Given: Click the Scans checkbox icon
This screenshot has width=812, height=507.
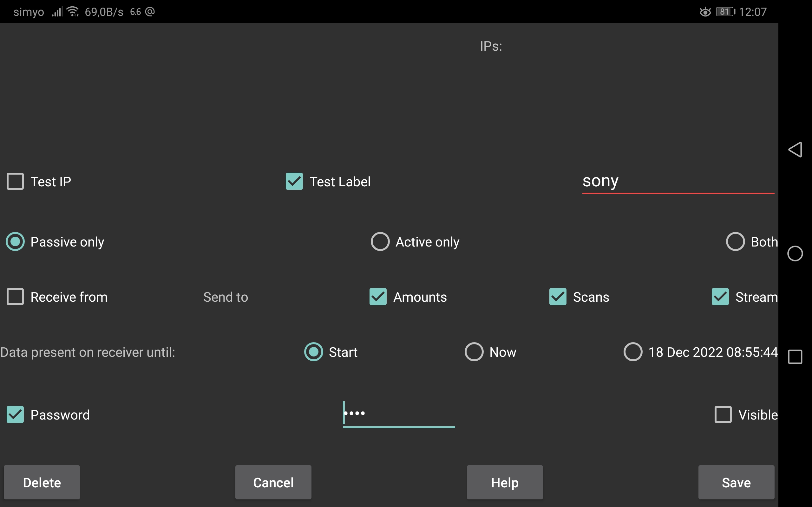Looking at the screenshot, I should click(x=557, y=297).
